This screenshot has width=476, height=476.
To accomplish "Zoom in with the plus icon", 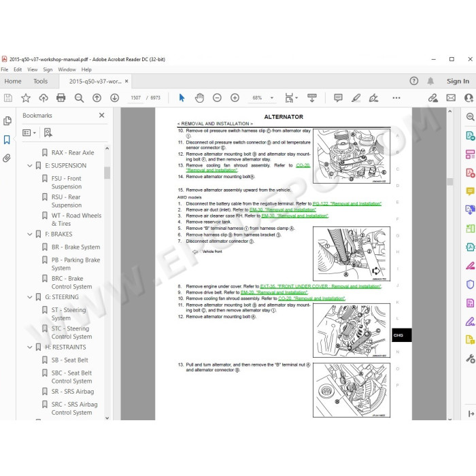I will (x=235, y=98).
